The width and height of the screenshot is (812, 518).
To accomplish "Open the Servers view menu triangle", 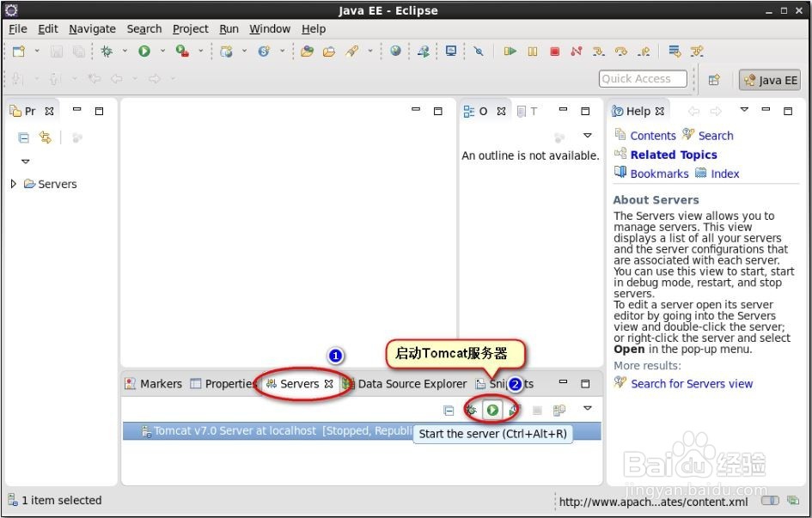I will (587, 408).
